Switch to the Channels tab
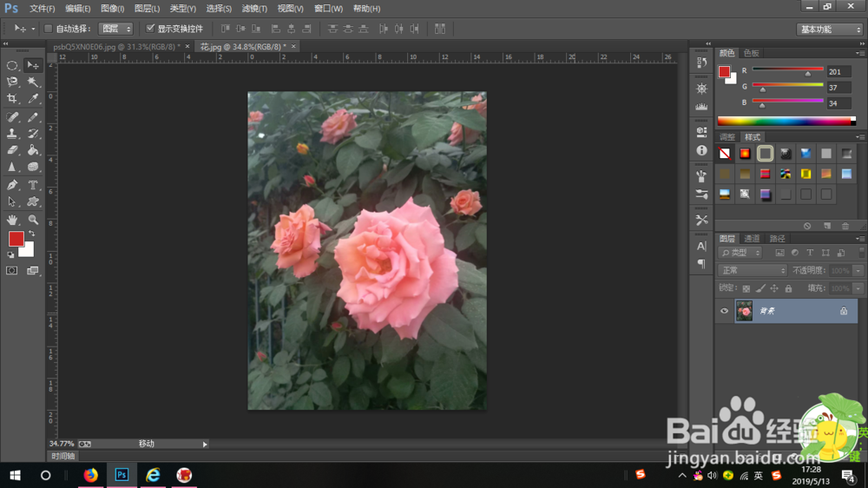Viewport: 868px width, 488px height. (752, 239)
